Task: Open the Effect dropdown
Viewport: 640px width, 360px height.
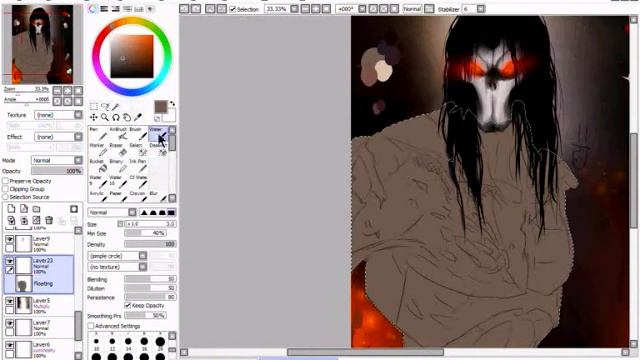Action: (x=58, y=137)
